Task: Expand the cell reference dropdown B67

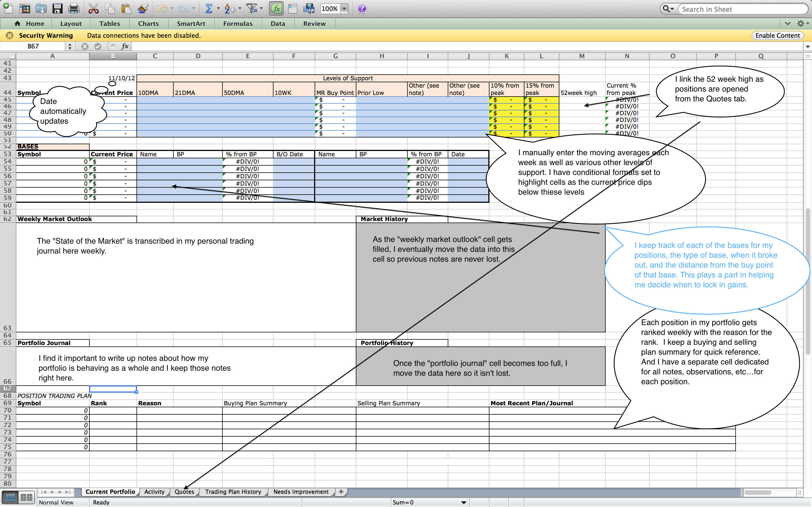Action: point(70,46)
